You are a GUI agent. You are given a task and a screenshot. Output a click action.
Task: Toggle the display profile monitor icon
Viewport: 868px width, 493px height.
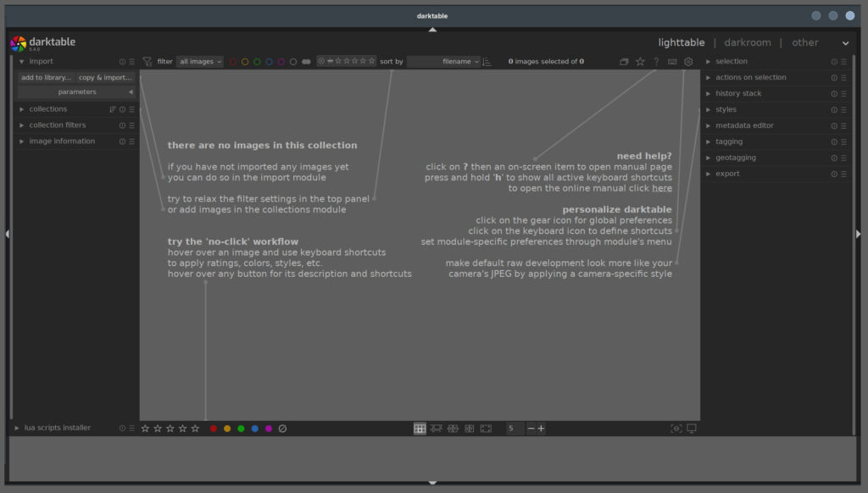coord(692,429)
